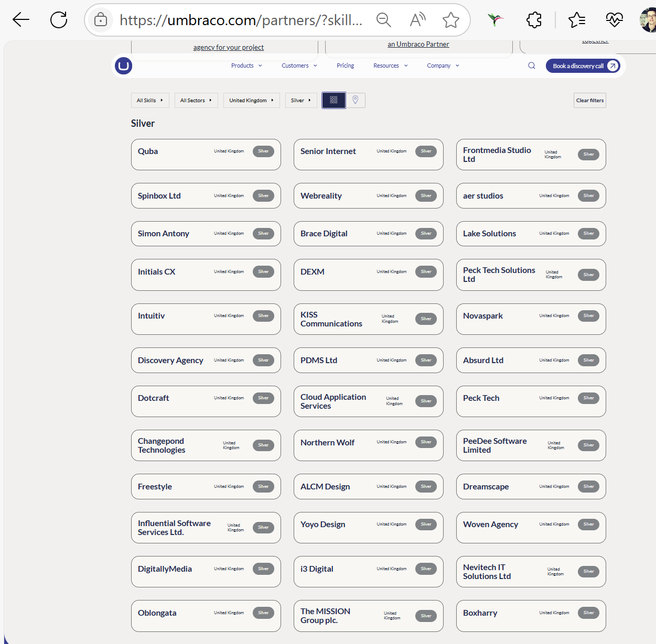The width and height of the screenshot is (656, 644).
Task: Open the Spinbox Ltd partner card
Action: (x=206, y=195)
